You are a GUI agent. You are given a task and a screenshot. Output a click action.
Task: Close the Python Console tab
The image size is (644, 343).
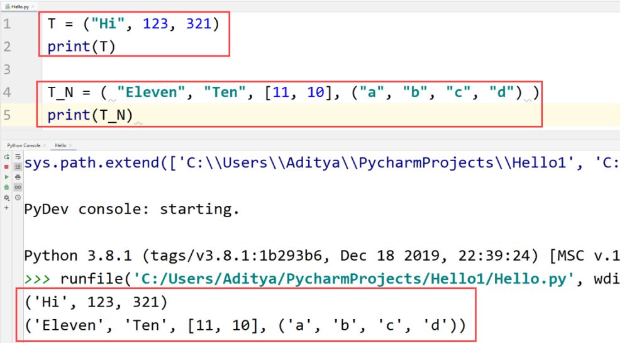click(45, 145)
